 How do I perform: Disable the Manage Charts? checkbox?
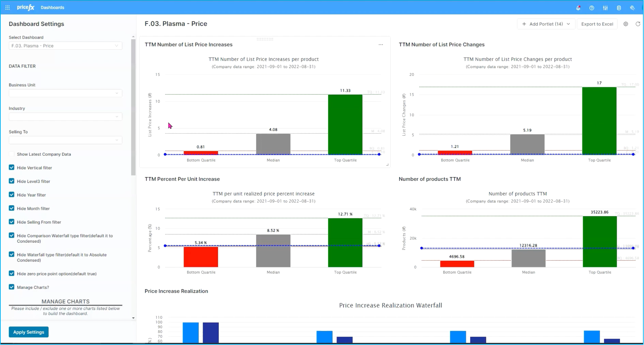point(12,287)
